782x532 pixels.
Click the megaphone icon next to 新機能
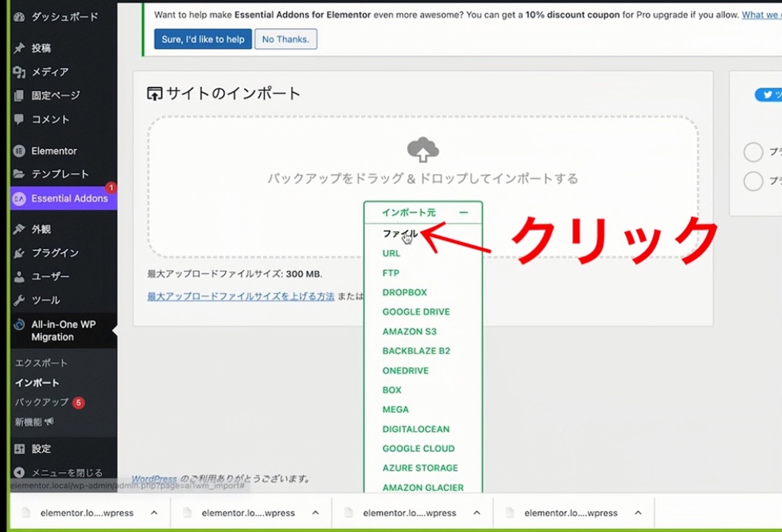coord(49,422)
